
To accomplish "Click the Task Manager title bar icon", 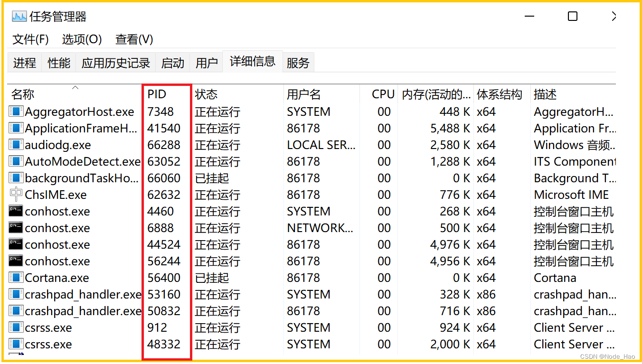I will [19, 17].
